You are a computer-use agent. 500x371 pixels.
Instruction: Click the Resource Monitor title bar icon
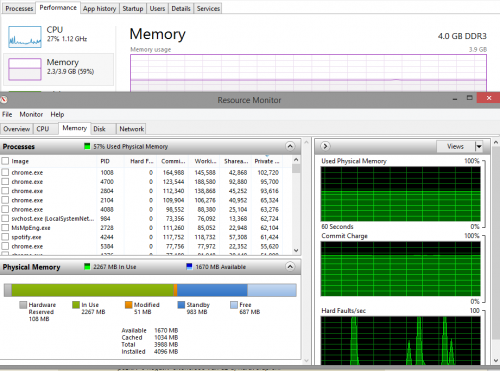pos(3,99)
